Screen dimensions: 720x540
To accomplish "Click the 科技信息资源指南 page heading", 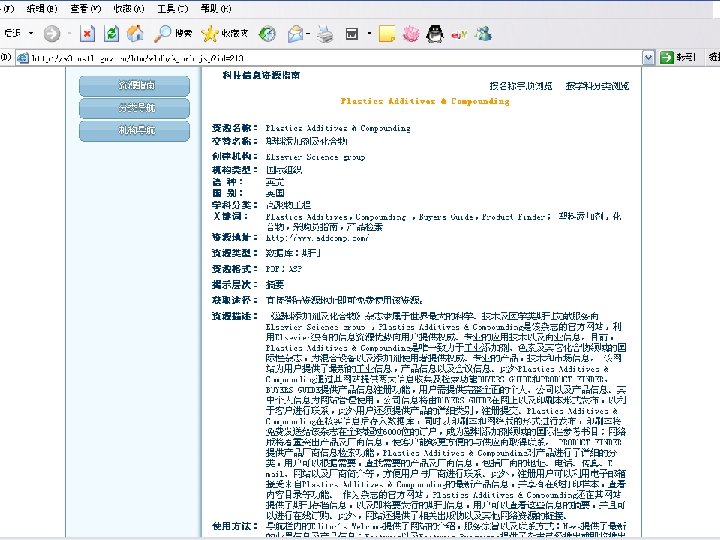I will (261, 75).
